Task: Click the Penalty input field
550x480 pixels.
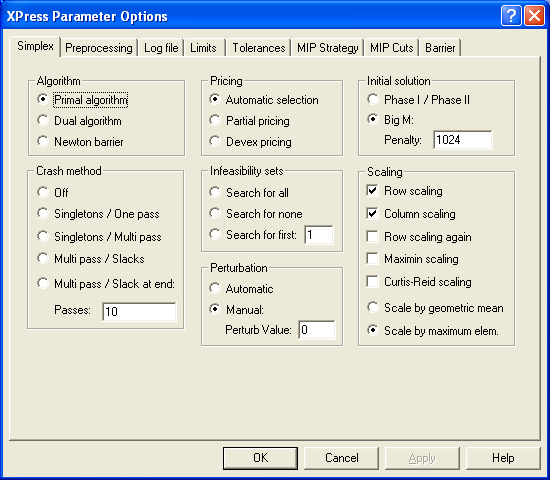Action: pos(463,140)
